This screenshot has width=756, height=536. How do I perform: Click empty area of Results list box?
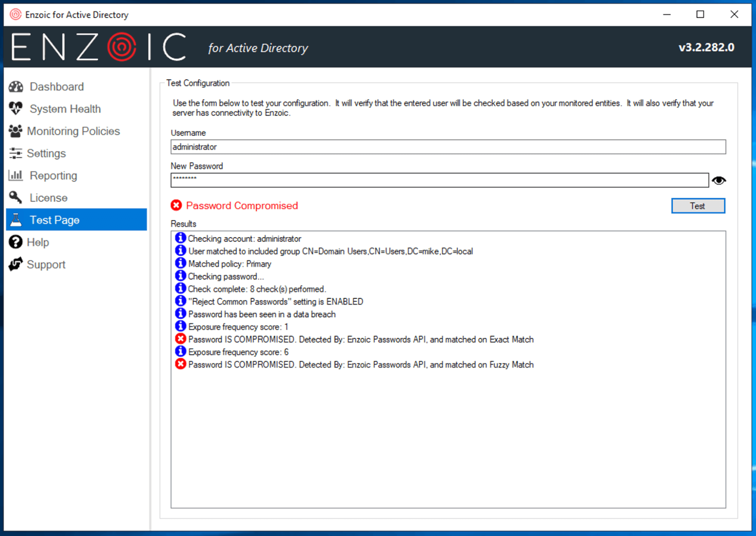point(448,438)
